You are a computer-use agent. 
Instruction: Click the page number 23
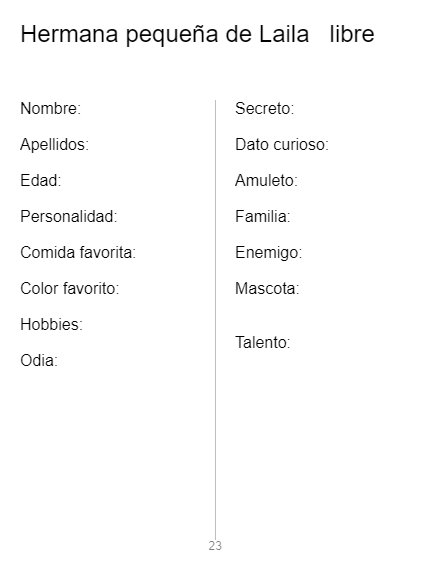(215, 546)
